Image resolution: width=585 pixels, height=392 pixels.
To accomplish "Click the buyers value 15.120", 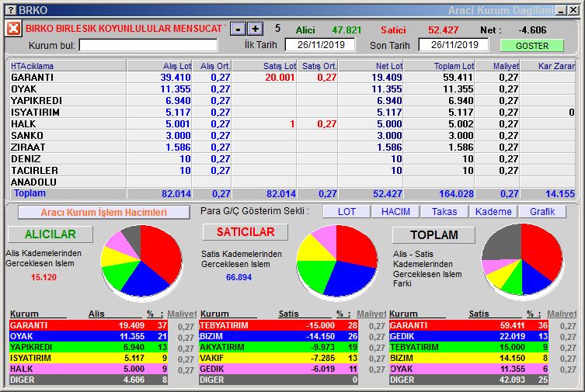I will click(44, 277).
